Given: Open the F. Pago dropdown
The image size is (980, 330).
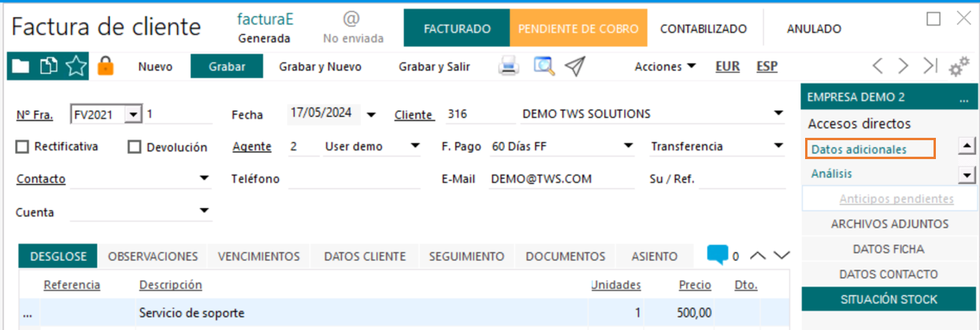Looking at the screenshot, I should (628, 146).
